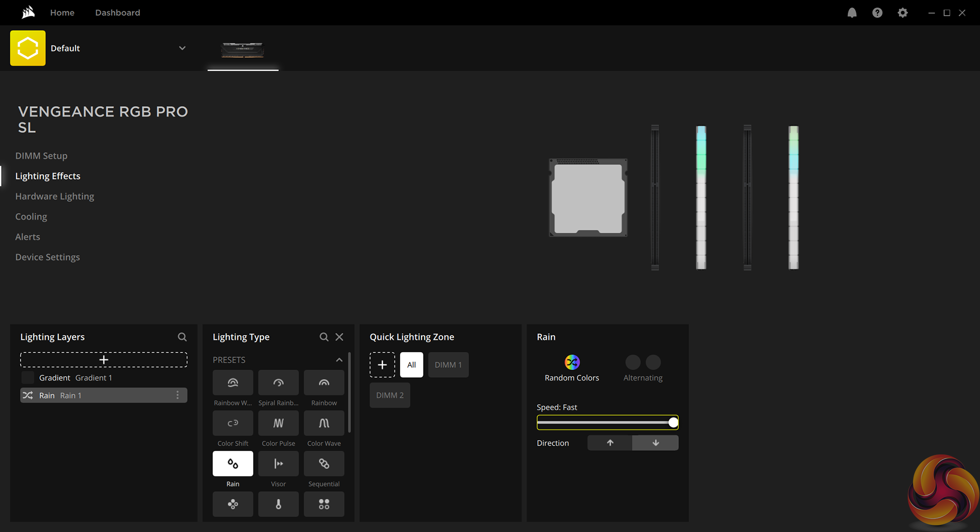The height and width of the screenshot is (532, 980).
Task: Pick the Color Pulse effect
Action: [x=278, y=423]
